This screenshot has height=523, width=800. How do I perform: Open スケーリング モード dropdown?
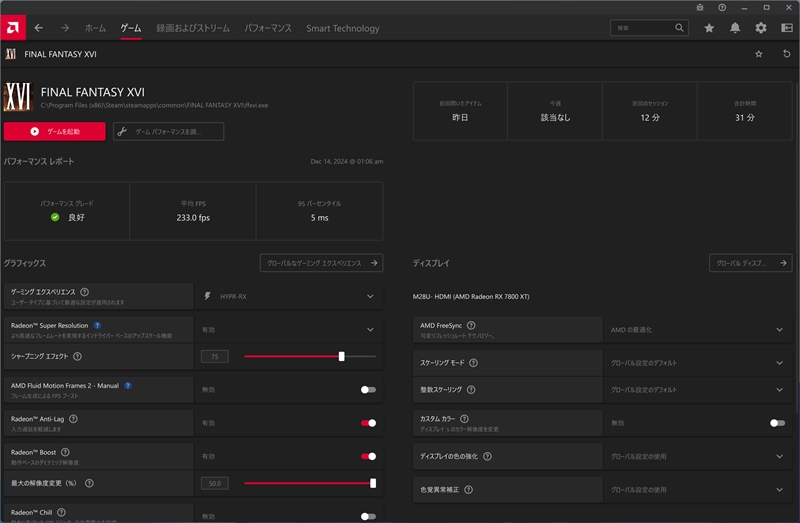[697, 363]
